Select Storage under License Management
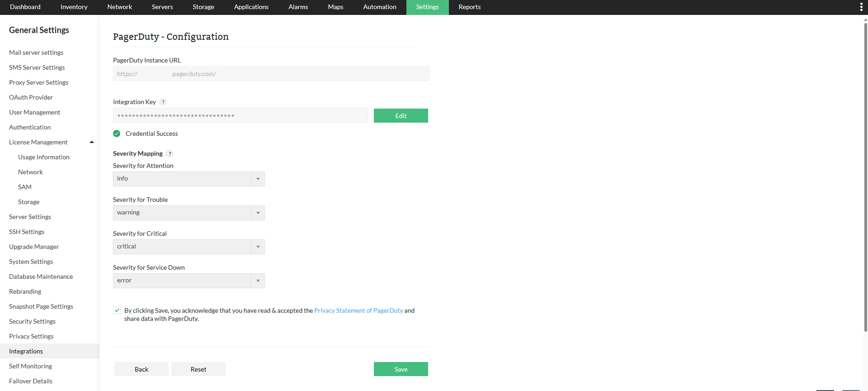Viewport: 868px width, 391px height. click(x=29, y=202)
